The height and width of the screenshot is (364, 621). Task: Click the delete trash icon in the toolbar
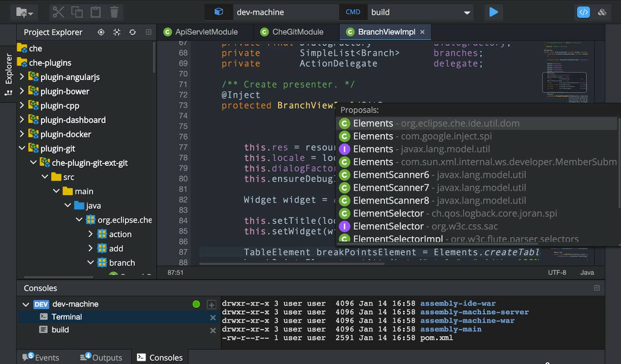point(115,12)
